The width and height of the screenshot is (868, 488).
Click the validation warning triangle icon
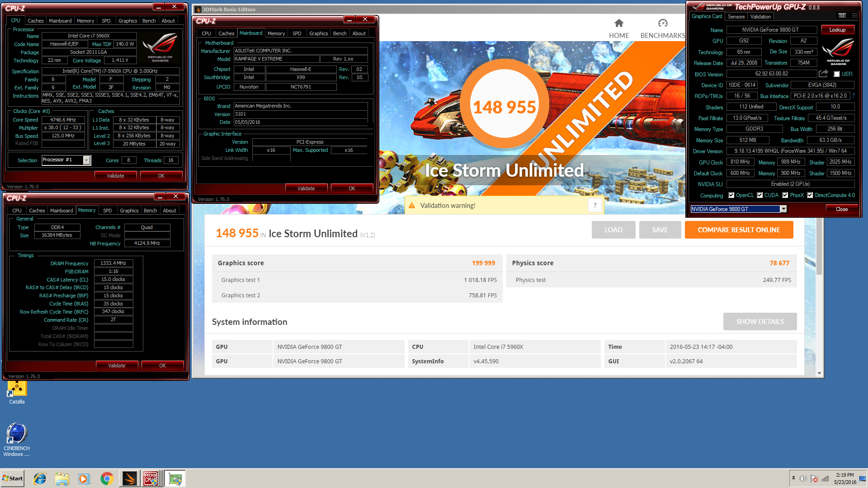[x=412, y=206]
